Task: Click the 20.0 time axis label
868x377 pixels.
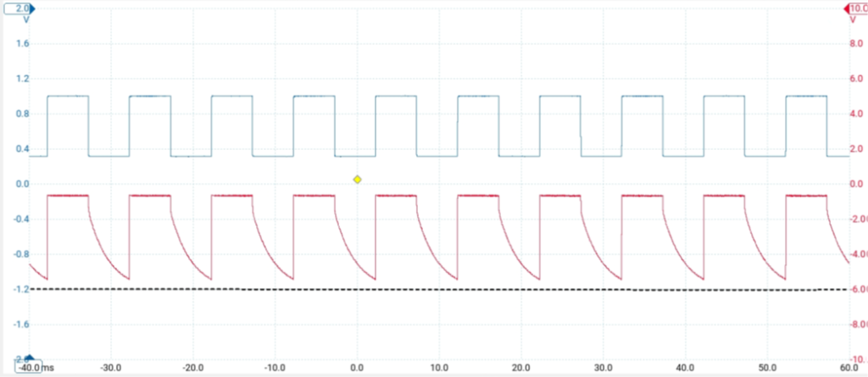Action: pyautogui.click(x=521, y=368)
